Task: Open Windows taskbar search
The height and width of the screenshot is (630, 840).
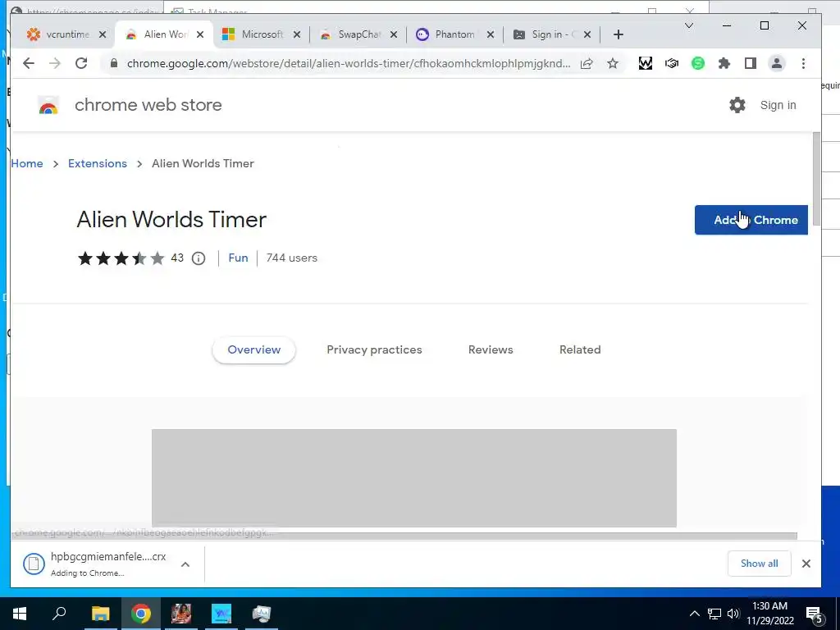Action: pos(59,614)
